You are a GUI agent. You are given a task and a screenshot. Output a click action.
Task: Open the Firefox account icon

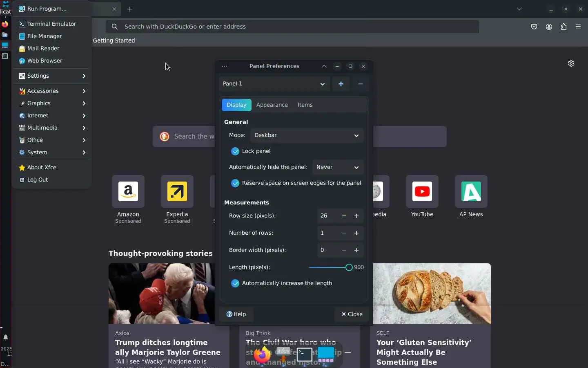[x=549, y=27]
